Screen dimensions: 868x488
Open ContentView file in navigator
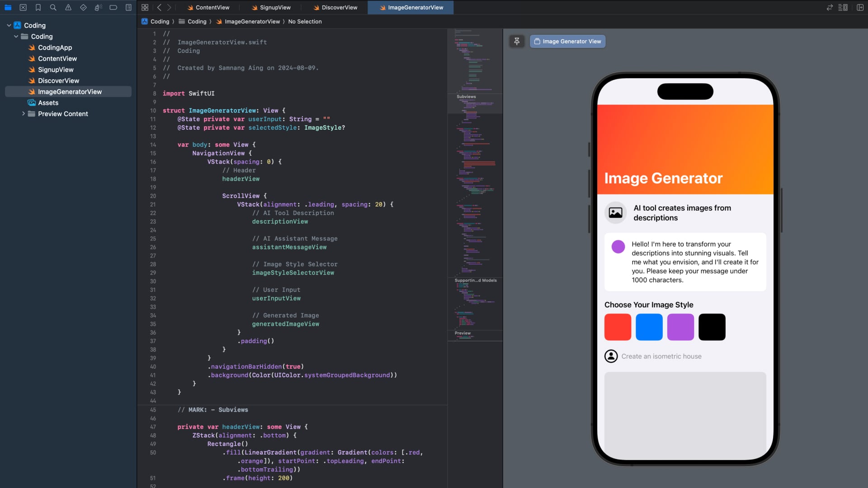click(x=57, y=59)
